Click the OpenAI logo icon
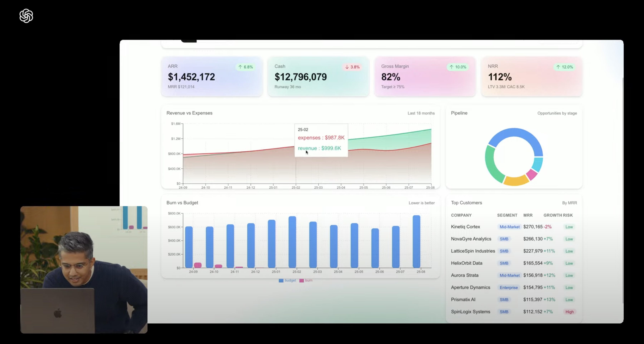 [x=26, y=16]
